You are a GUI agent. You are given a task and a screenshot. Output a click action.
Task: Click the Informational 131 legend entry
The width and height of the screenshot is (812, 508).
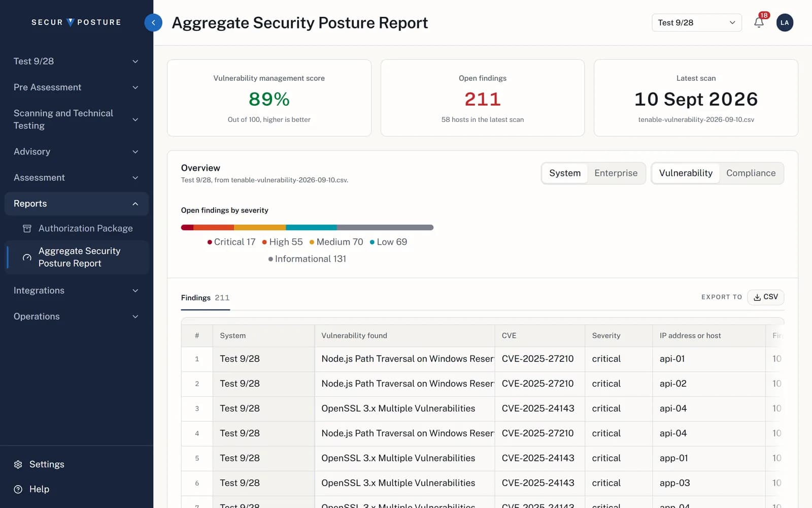click(307, 259)
